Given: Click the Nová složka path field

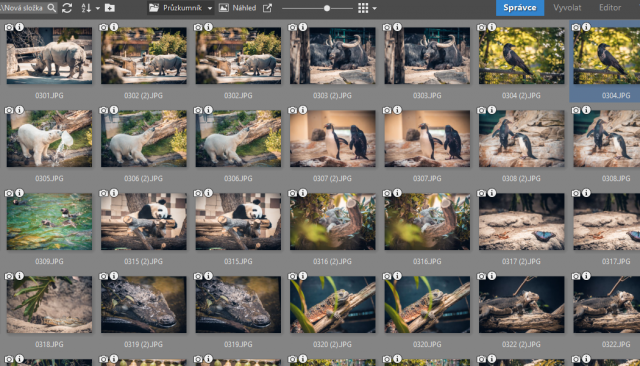Looking at the screenshot, I should click(x=23, y=8).
